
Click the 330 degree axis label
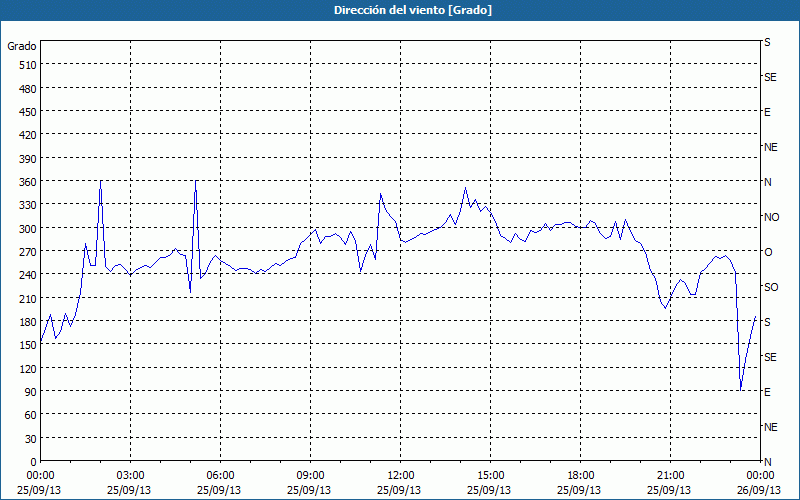click(29, 205)
